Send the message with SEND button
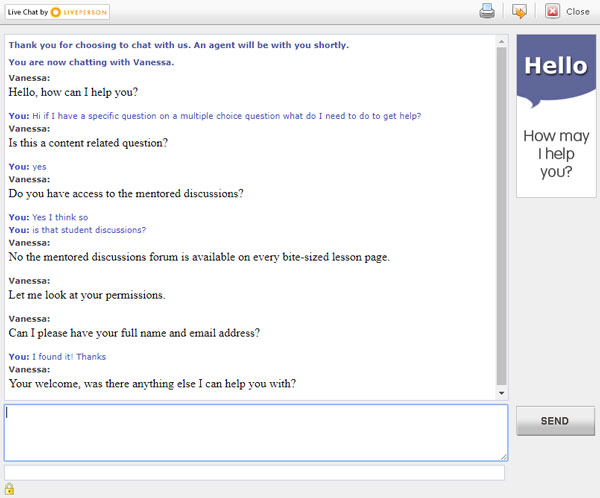The image size is (600, 498). click(x=555, y=421)
